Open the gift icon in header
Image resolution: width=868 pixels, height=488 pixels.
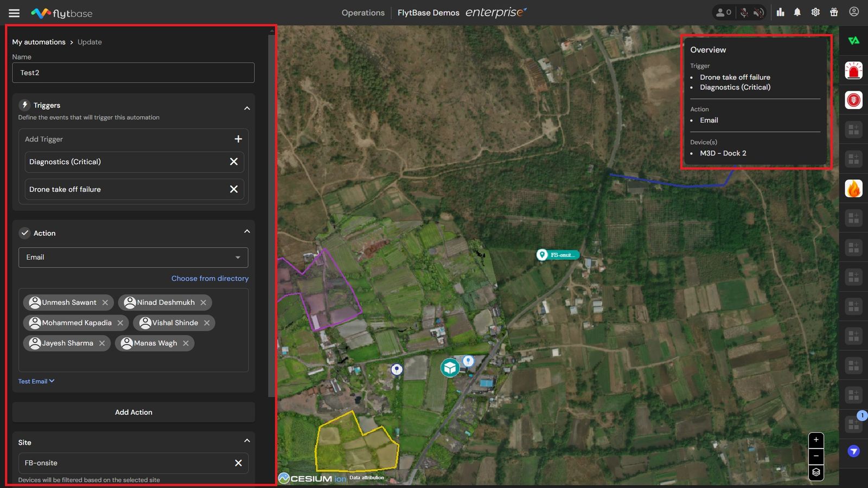(834, 12)
